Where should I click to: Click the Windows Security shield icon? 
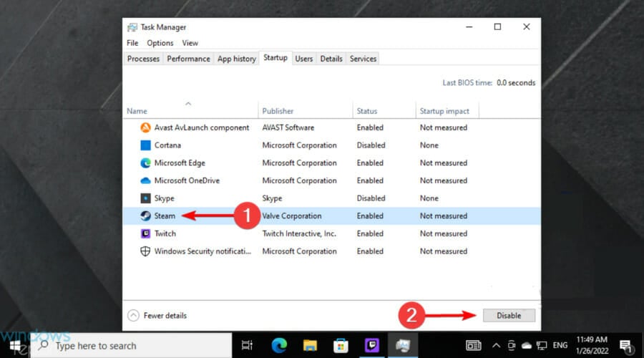click(x=145, y=251)
